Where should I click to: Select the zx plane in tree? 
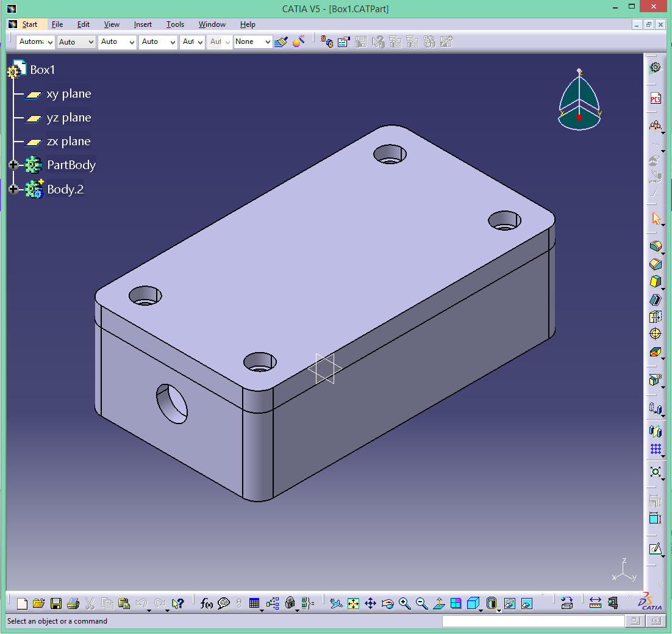[x=68, y=142]
